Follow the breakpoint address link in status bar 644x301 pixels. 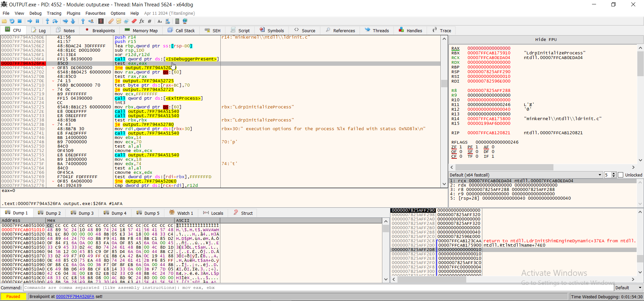coord(75,296)
